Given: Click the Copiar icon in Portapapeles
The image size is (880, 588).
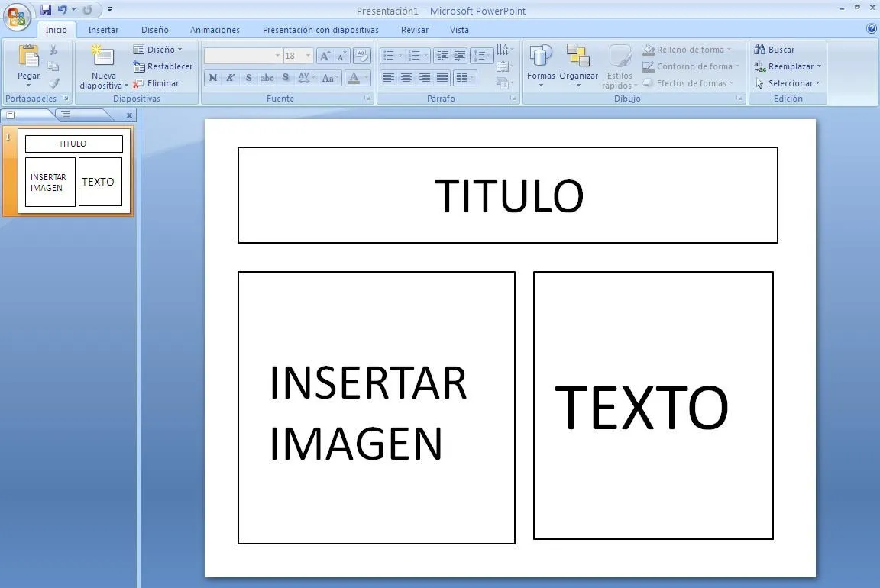Looking at the screenshot, I should tap(53, 67).
